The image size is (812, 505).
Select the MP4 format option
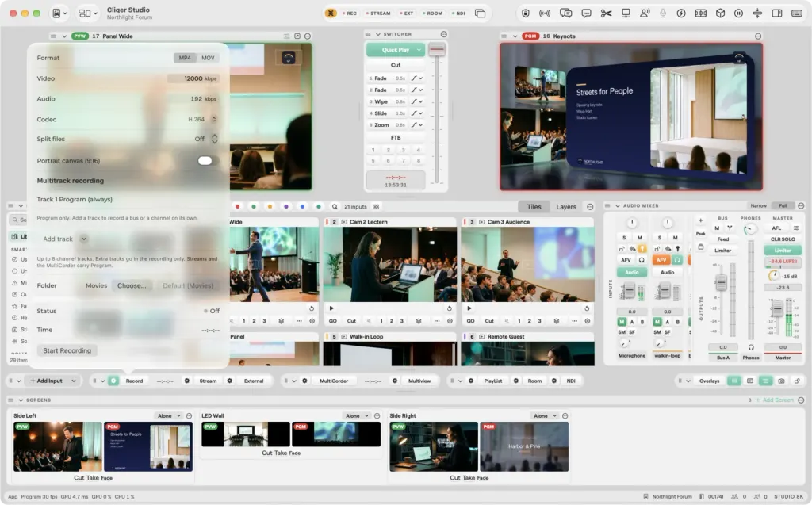click(x=185, y=58)
